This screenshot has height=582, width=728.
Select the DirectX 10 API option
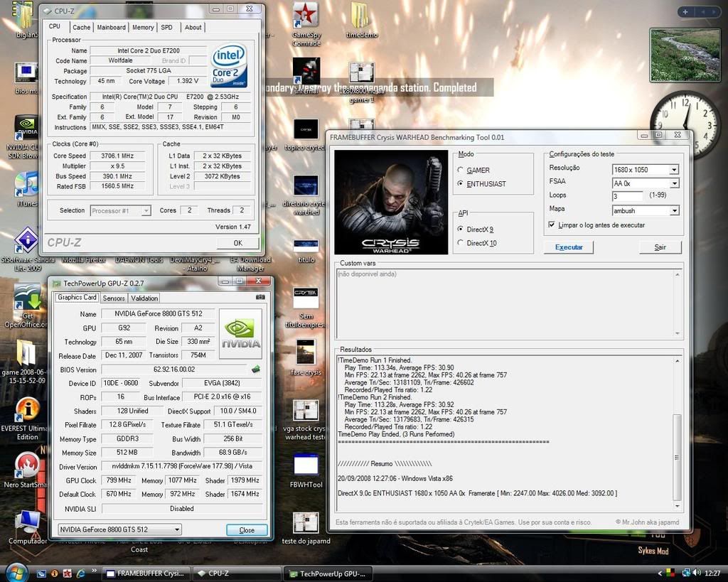tap(461, 243)
